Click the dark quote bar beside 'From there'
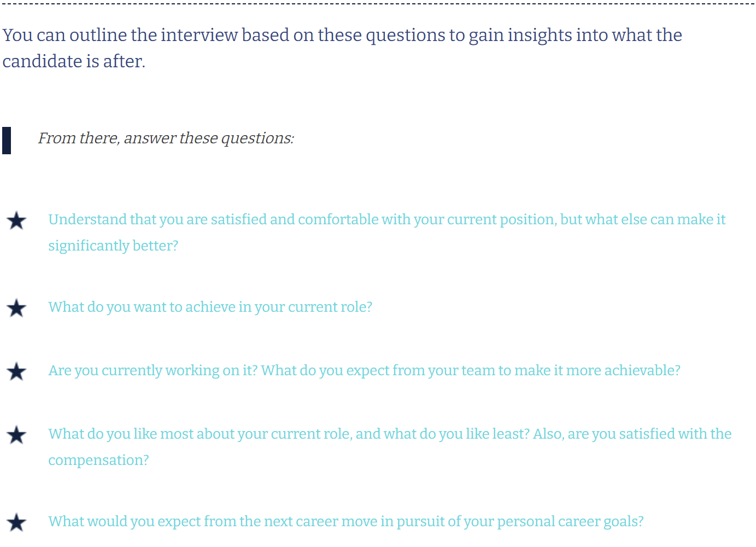Image resolution: width=756 pixels, height=547 pixels. 7,141
